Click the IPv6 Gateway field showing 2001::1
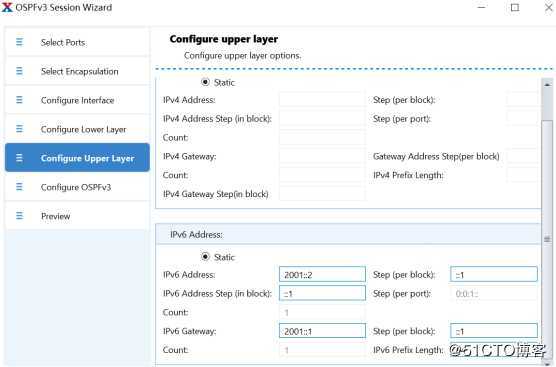 coord(322,331)
